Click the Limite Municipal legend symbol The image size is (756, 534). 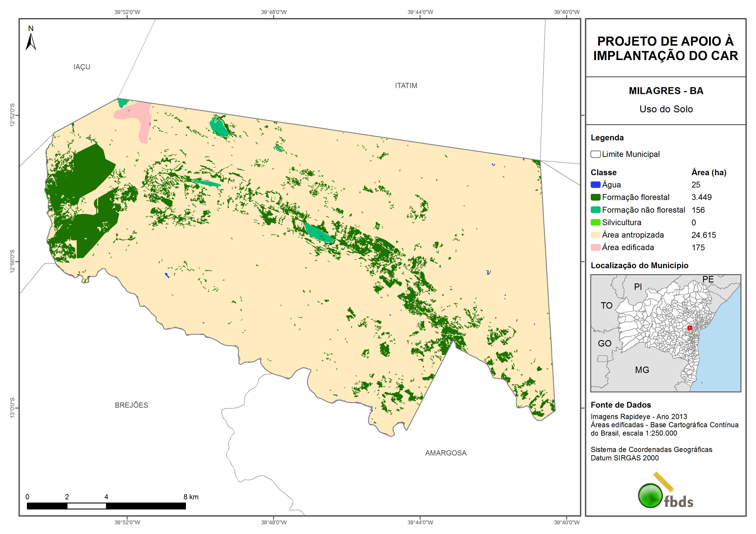coord(595,154)
